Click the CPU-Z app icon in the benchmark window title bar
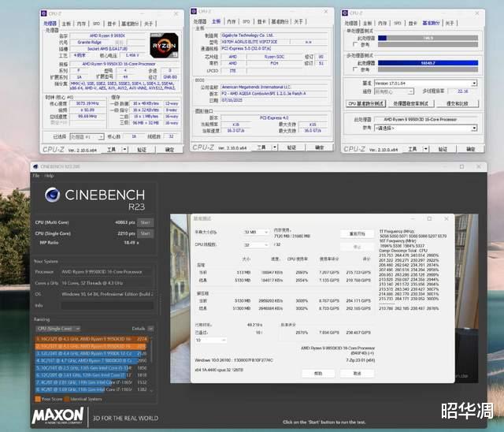Screen dimensions: 504x432 tap(345, 13)
